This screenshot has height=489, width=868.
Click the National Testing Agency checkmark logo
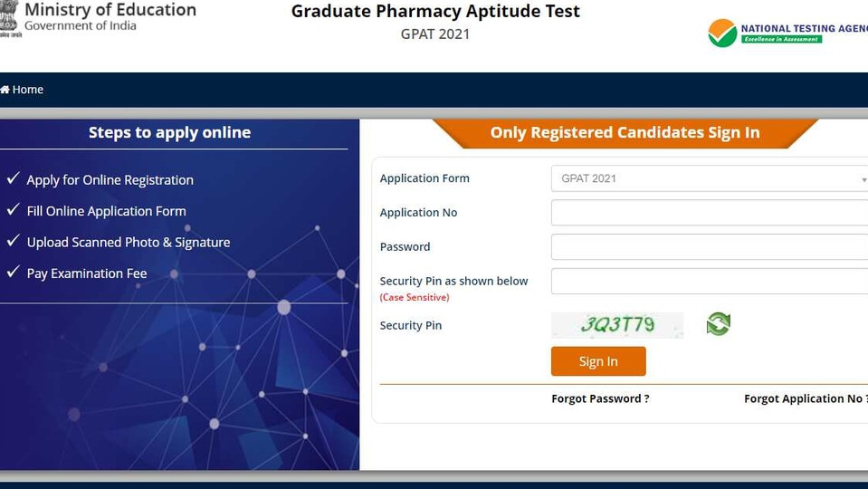tap(722, 34)
